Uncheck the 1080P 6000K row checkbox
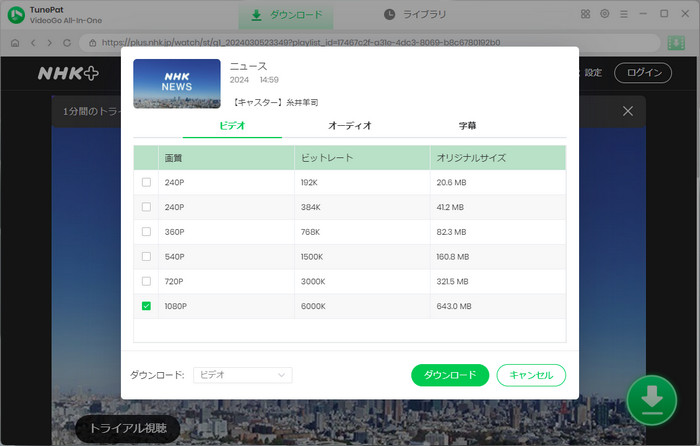Viewport: 700px width, 446px height. (x=146, y=306)
